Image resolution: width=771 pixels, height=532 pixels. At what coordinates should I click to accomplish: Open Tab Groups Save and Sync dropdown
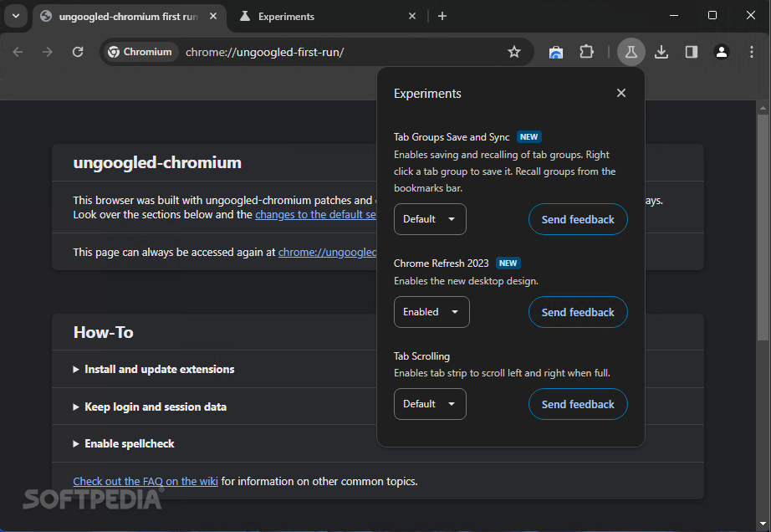pos(430,219)
